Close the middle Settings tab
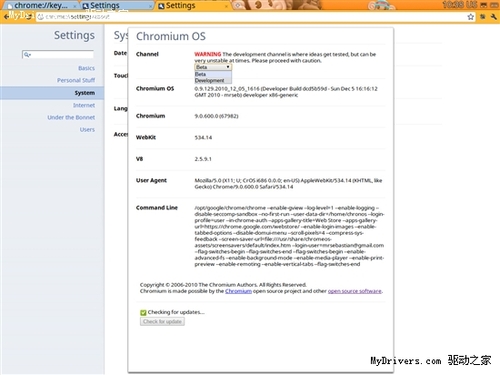The height and width of the screenshot is (375, 500). point(150,6)
